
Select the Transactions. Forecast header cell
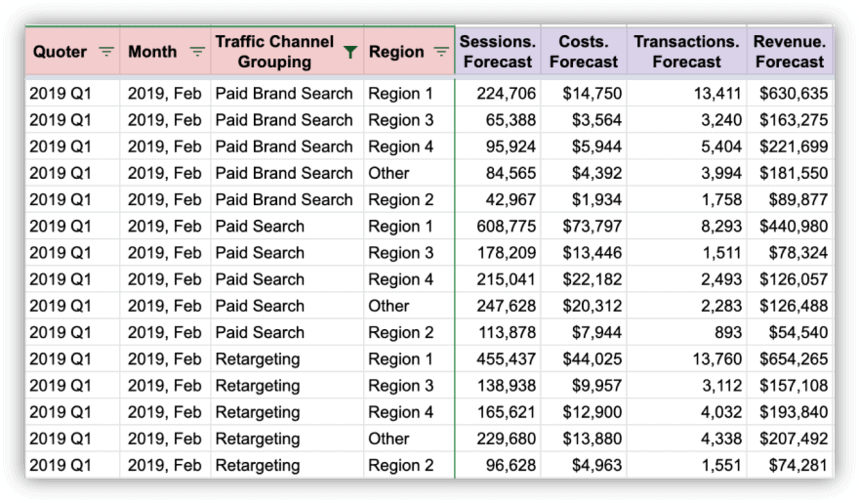(686, 51)
